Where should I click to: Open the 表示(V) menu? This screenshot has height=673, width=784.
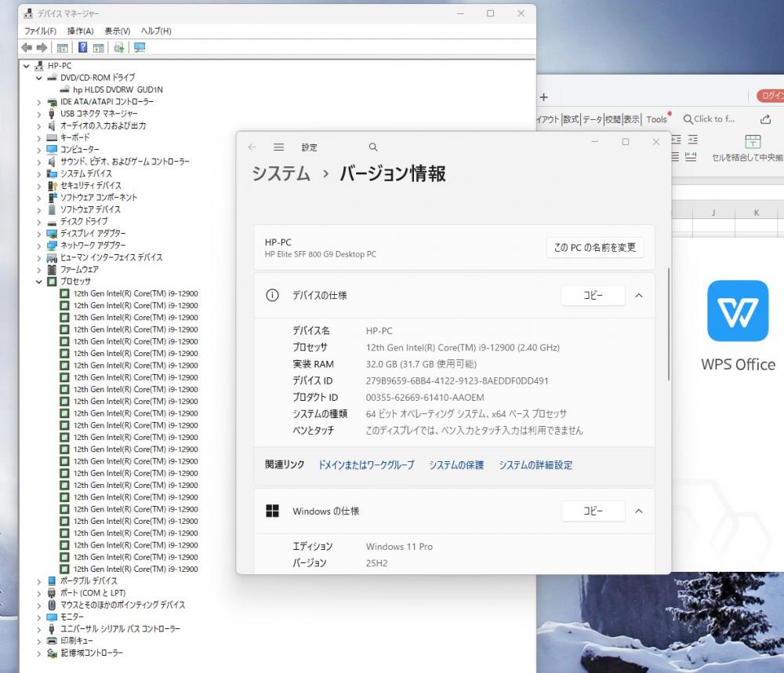coord(117,31)
